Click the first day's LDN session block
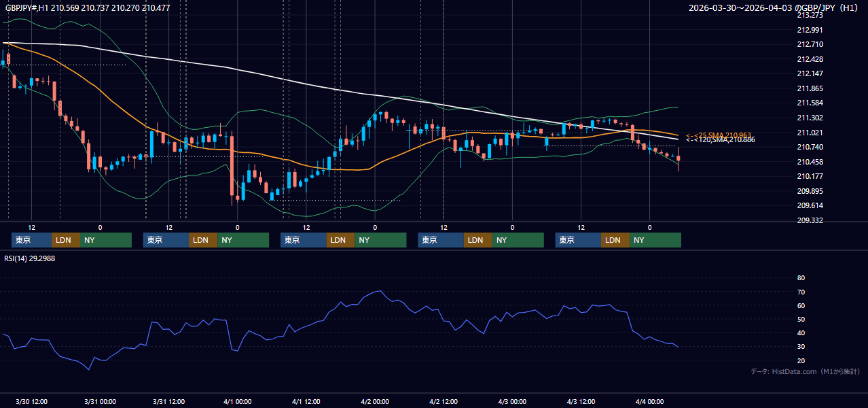 66,240
